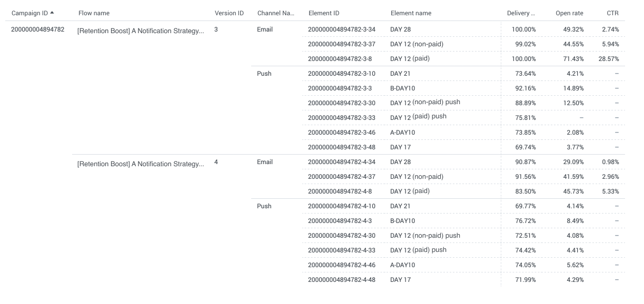Select element ID 200000004894782-4-48
The height and width of the screenshot is (304, 644).
click(x=342, y=280)
